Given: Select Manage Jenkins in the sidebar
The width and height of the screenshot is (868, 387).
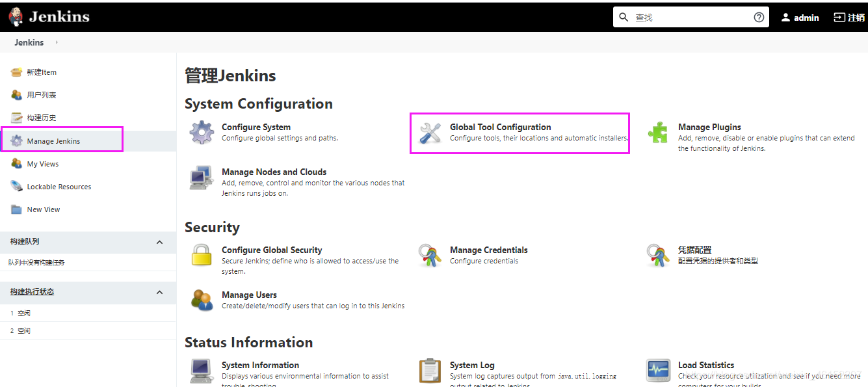Looking at the screenshot, I should pyautogui.click(x=53, y=141).
